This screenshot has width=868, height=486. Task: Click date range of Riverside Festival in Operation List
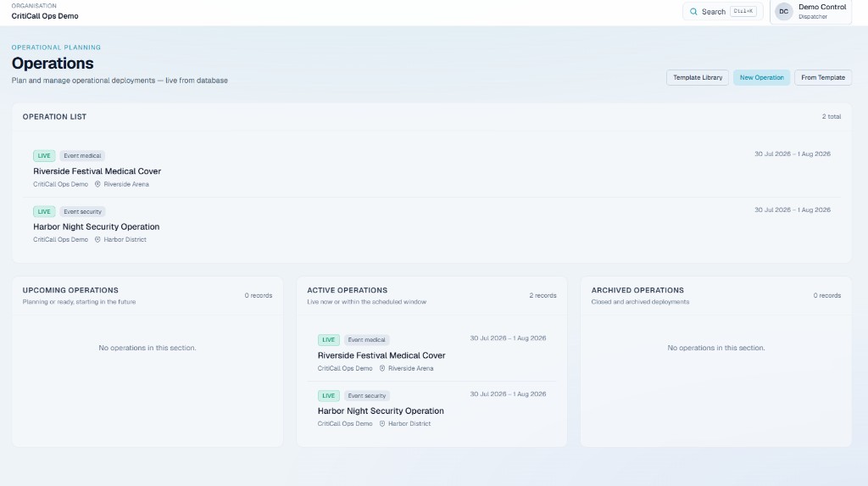coord(793,154)
